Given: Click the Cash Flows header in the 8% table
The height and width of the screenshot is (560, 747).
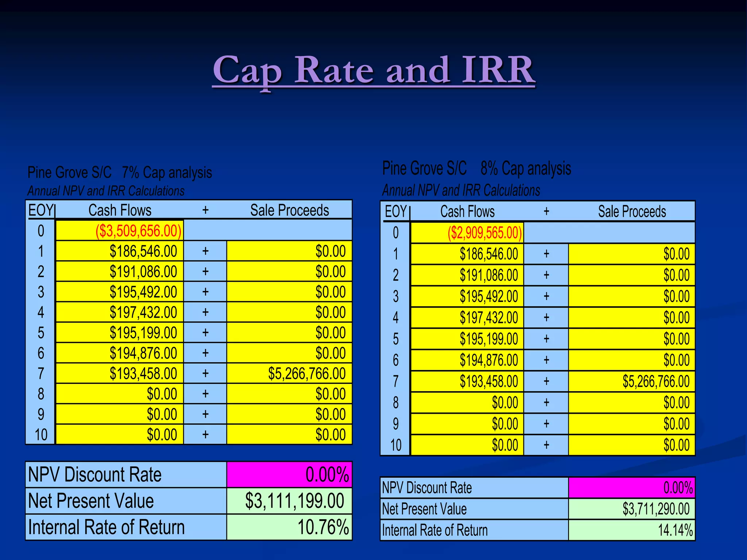Looking at the screenshot, I should (468, 211).
